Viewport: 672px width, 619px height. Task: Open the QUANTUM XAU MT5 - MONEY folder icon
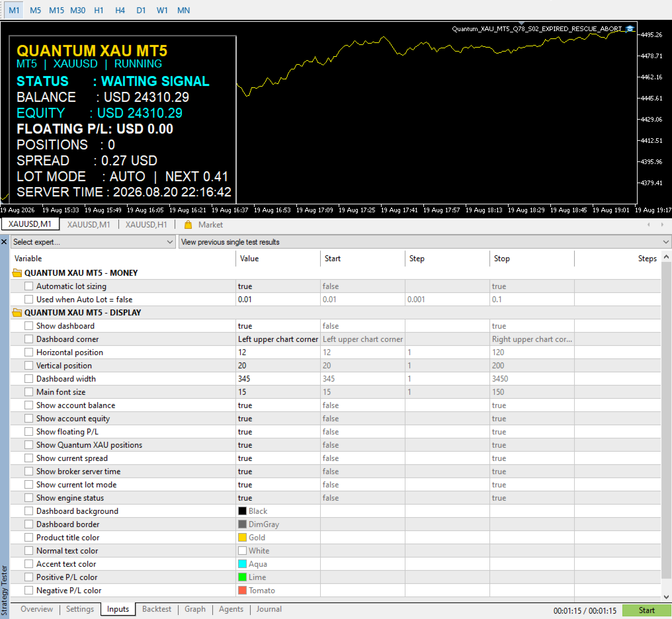click(x=17, y=273)
